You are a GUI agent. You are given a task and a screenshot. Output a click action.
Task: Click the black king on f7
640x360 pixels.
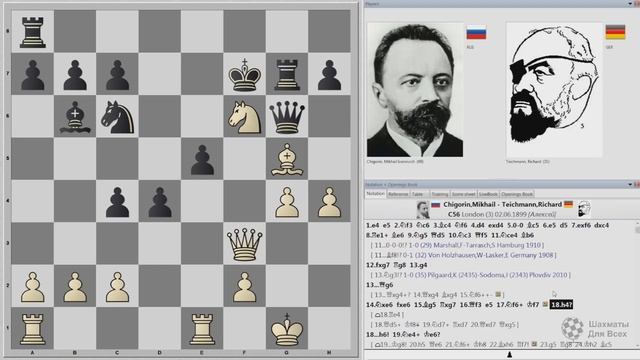(244, 74)
